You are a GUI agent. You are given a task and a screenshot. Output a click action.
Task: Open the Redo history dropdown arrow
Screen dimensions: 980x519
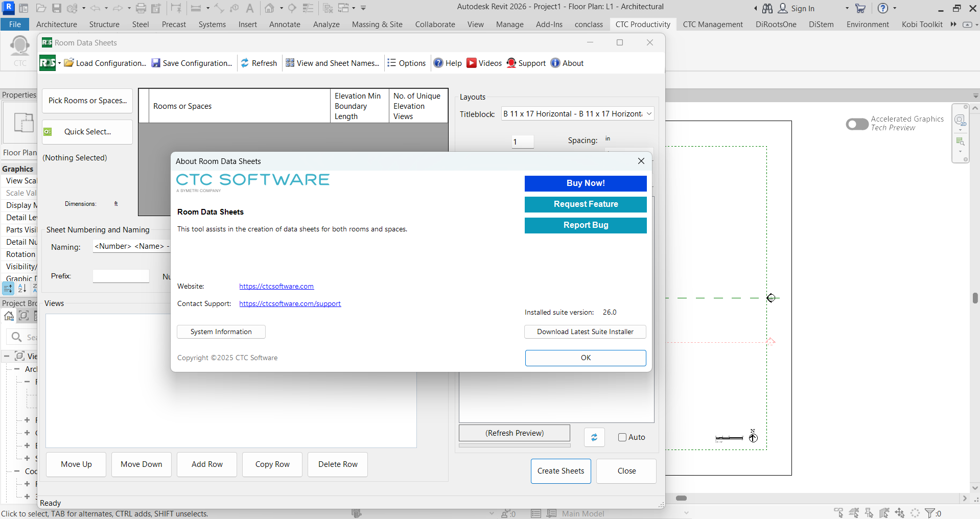129,8
